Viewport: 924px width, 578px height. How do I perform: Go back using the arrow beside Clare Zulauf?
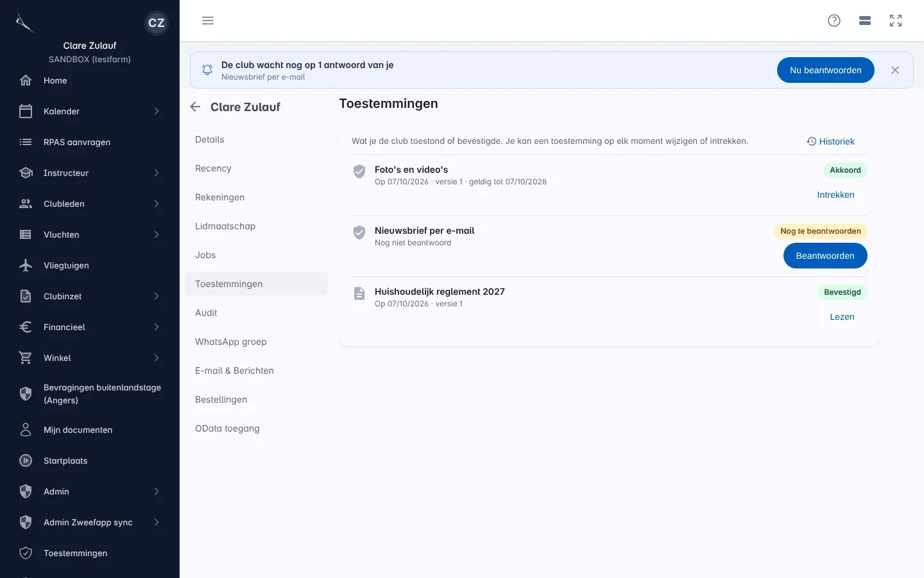[195, 107]
